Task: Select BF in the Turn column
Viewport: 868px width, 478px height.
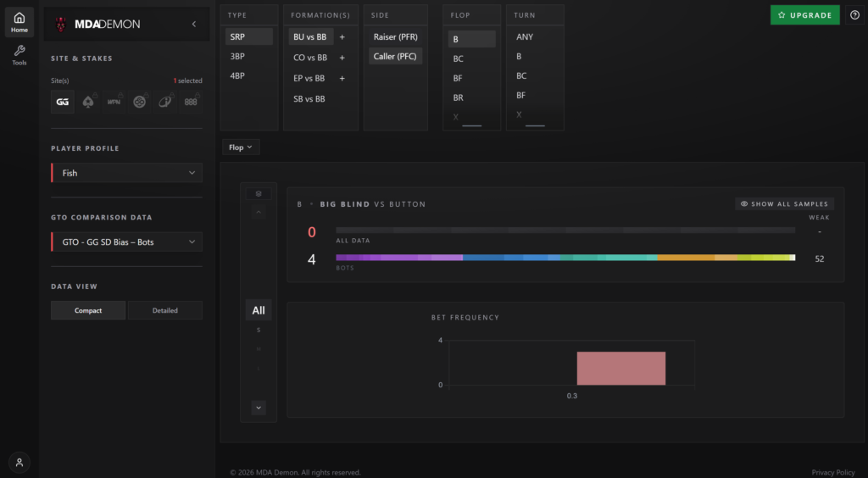Action: 535,95
